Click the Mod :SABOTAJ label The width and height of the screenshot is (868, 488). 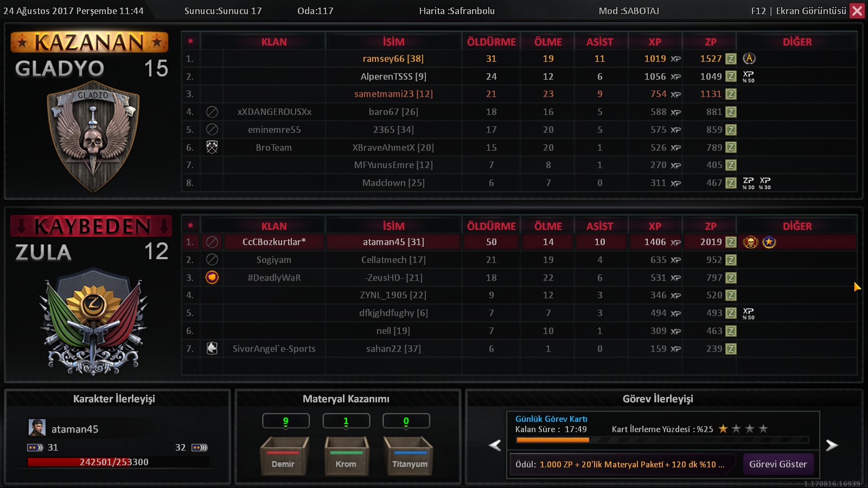[x=629, y=11]
